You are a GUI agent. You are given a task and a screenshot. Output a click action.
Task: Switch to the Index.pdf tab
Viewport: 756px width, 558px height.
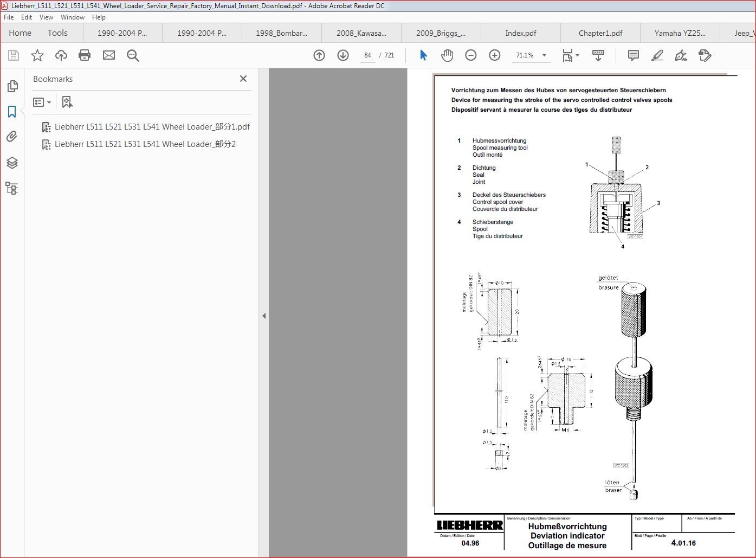[521, 33]
